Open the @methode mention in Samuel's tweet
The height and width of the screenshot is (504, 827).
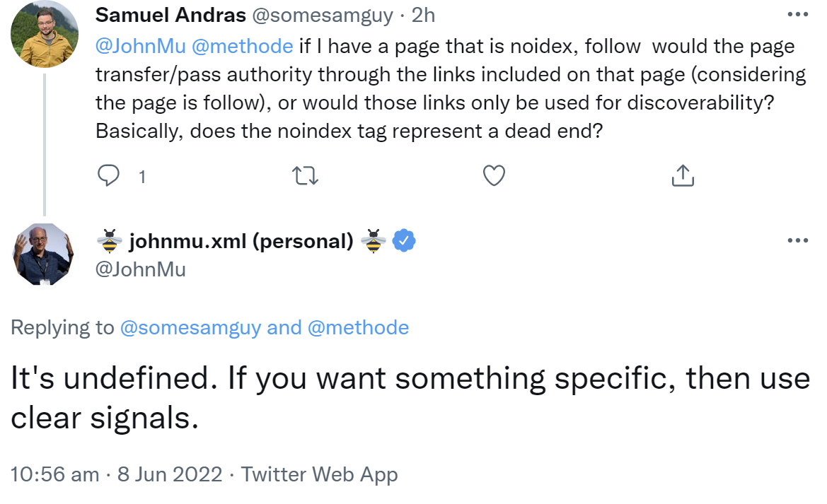click(241, 47)
